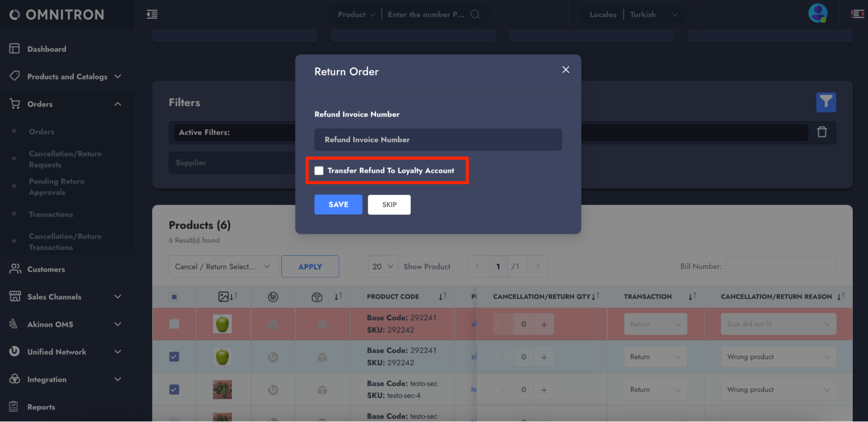
Task: Open Cancel / Return Select dropdown
Action: (x=223, y=266)
